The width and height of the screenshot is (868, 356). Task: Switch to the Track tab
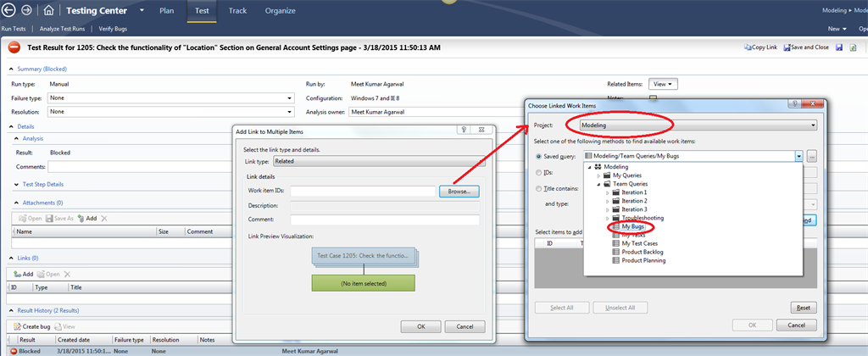coord(237,10)
